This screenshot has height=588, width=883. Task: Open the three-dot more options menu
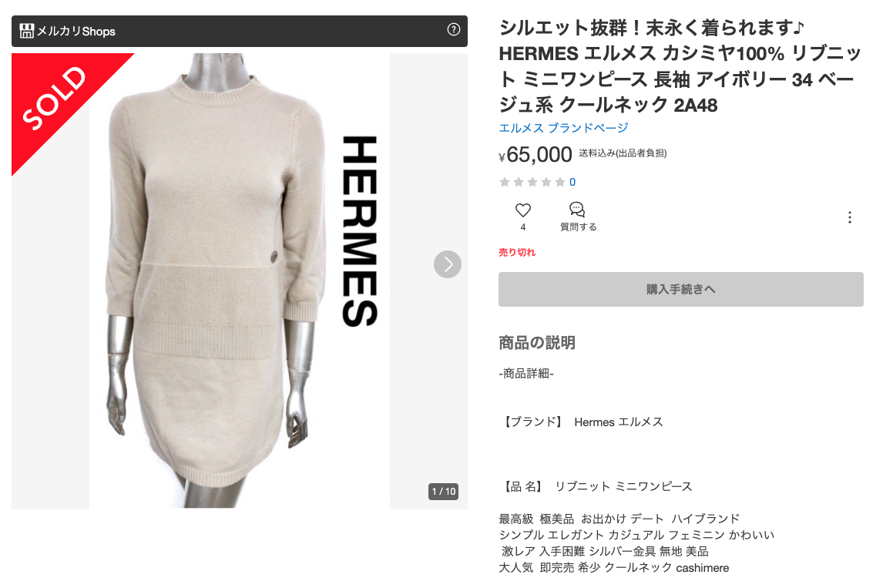click(x=850, y=217)
